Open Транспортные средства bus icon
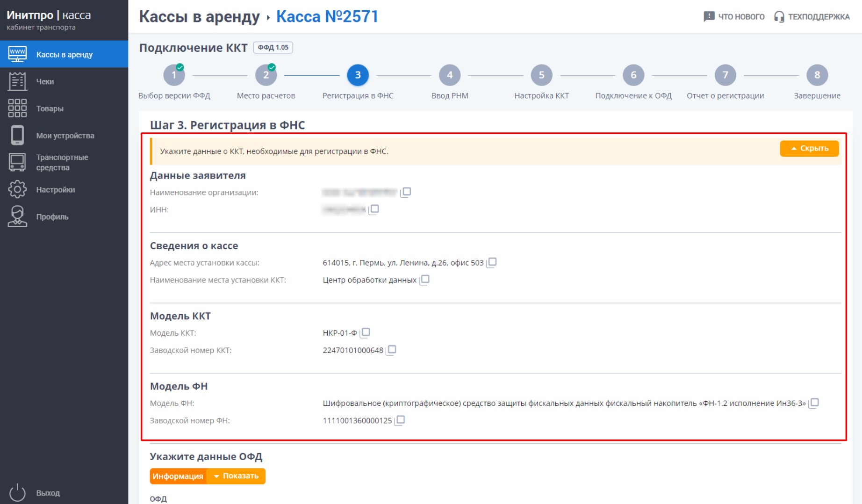862x504 pixels. point(17,162)
